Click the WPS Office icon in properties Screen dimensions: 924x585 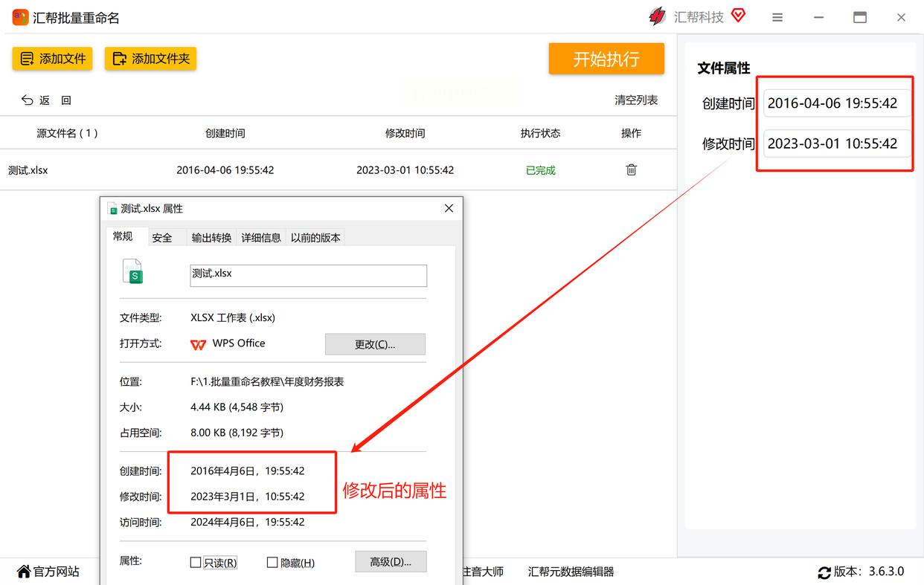tap(198, 343)
